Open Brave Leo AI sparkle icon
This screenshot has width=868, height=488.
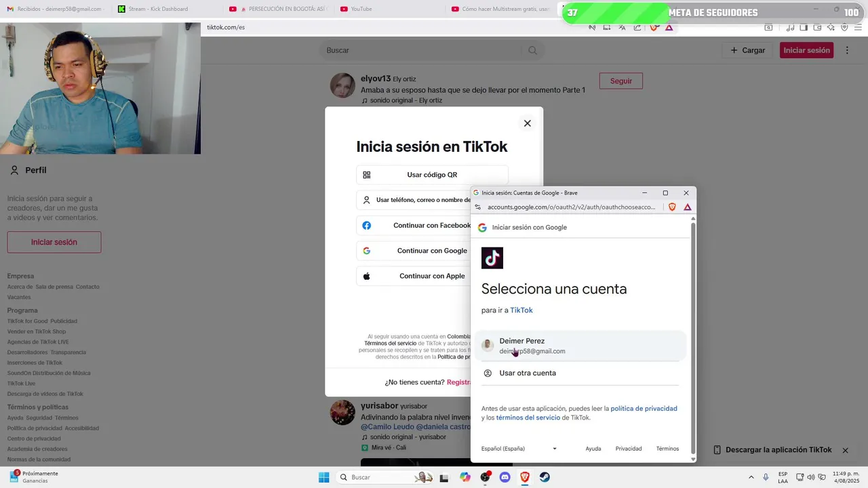click(831, 27)
